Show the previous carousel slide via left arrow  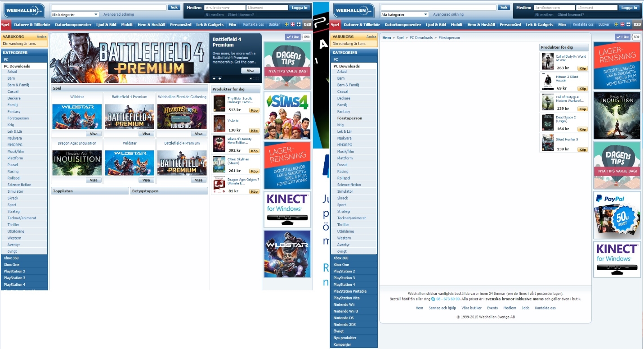click(x=214, y=78)
